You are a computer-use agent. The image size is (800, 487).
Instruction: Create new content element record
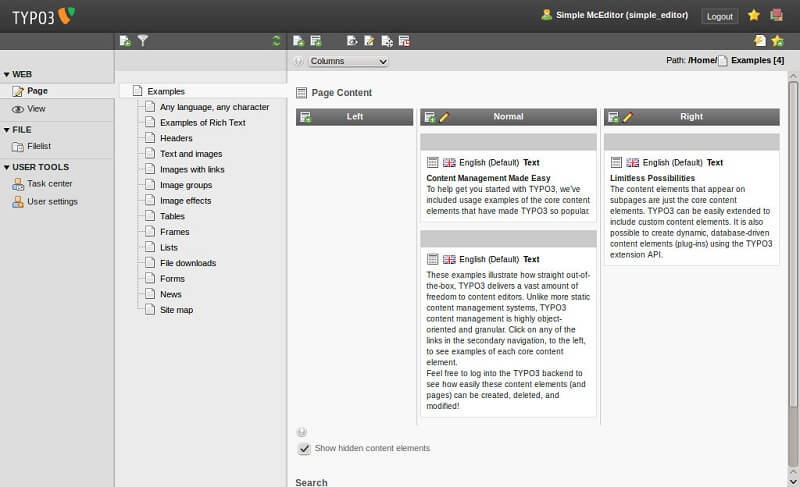tap(316, 41)
